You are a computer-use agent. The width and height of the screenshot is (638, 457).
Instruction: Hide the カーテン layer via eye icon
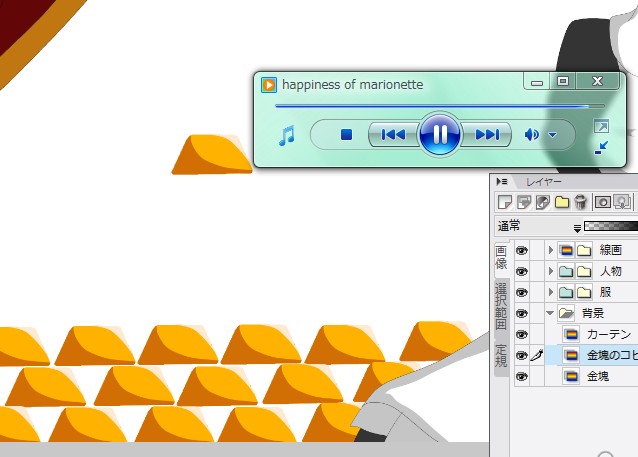(522, 335)
